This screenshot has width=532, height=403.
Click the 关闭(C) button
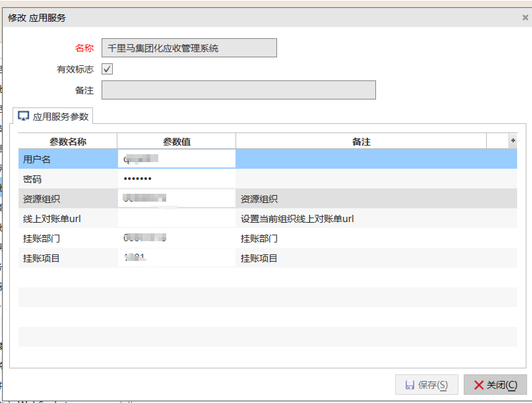(x=495, y=385)
